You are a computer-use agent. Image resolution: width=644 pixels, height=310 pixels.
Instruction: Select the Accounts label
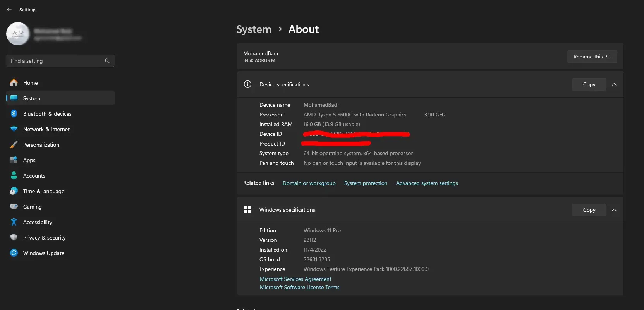click(34, 176)
